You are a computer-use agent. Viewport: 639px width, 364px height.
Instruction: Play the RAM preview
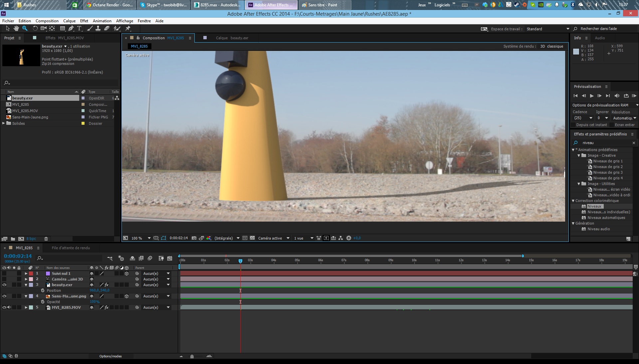point(634,96)
